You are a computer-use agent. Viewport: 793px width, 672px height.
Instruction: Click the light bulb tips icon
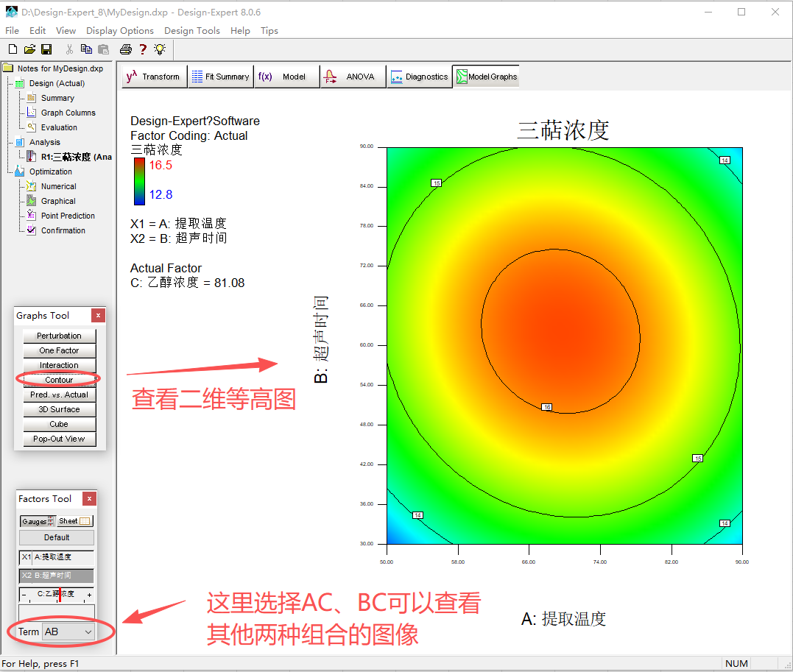(x=160, y=49)
